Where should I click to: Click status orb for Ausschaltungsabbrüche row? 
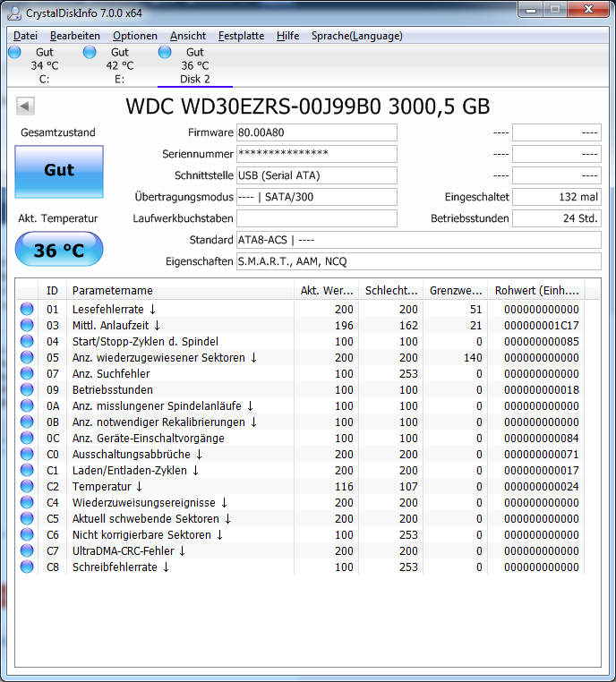27,454
